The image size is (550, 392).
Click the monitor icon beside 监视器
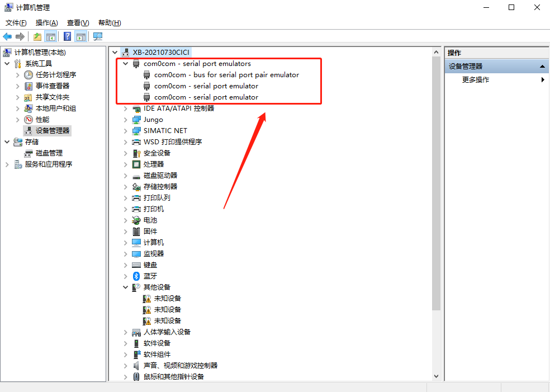coord(136,254)
